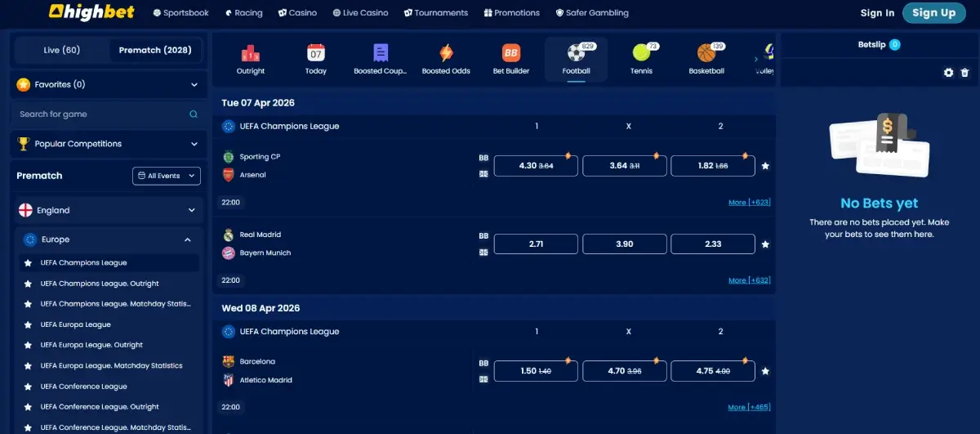Star UEFA Europa League. Outright entry

pos(29,345)
